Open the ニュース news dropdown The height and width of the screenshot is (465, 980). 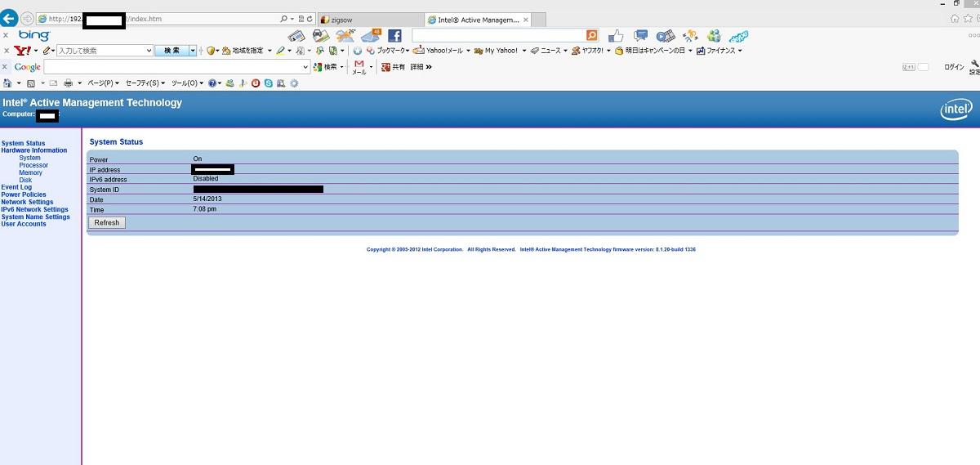(x=549, y=51)
